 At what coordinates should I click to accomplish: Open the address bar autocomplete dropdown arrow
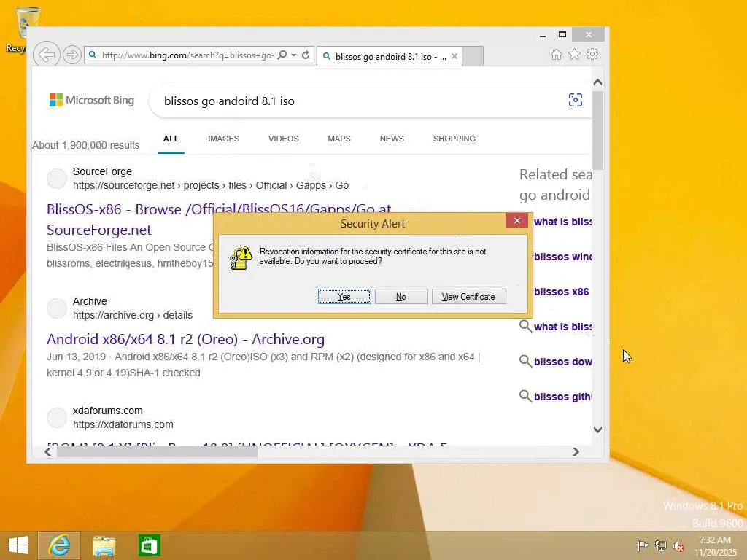pyautogui.click(x=294, y=55)
